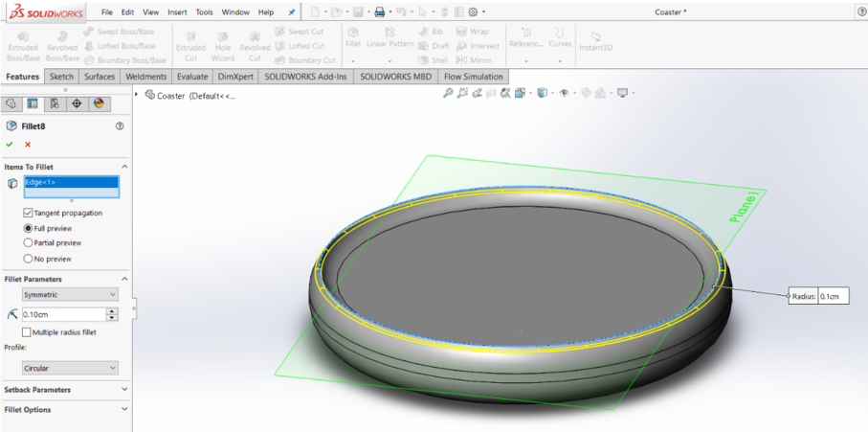Open the Symmetric fillet type dropdown
Image resolution: width=868 pixels, height=432 pixels.
[x=70, y=295]
